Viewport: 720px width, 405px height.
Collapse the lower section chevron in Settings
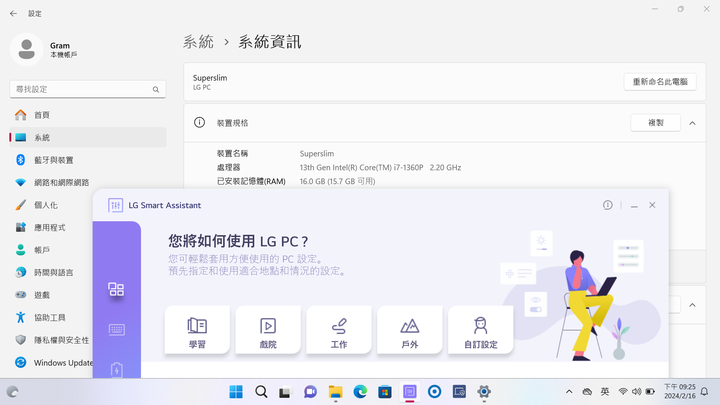692,305
